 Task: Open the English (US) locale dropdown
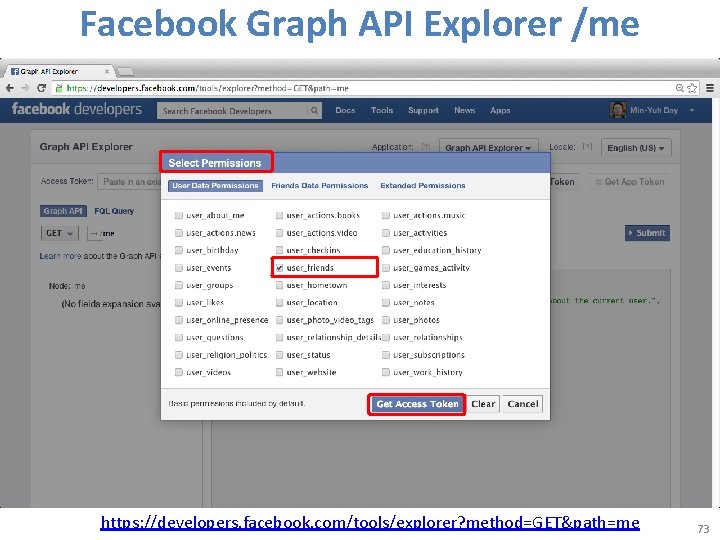click(636, 148)
